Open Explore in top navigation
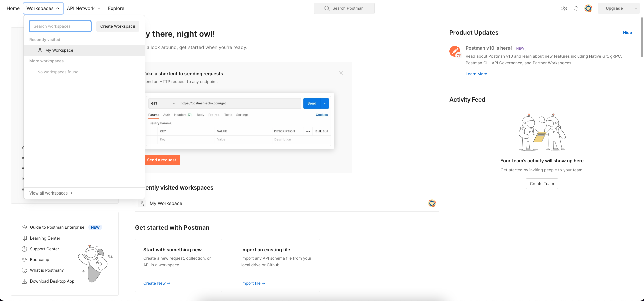This screenshot has width=644, height=301. pos(116,8)
